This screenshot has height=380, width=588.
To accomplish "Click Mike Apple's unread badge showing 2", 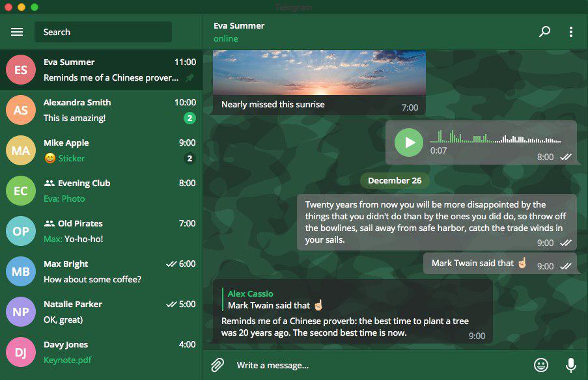I will pos(189,159).
